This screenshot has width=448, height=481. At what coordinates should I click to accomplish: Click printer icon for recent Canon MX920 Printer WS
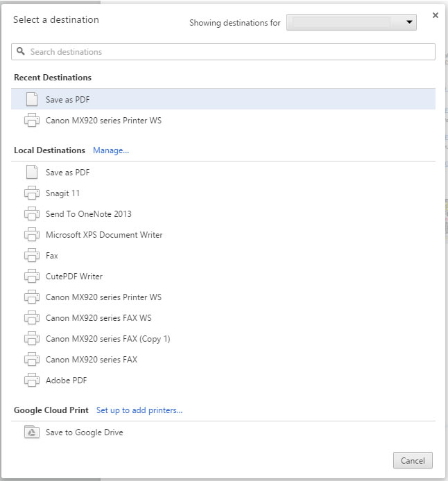[32, 120]
